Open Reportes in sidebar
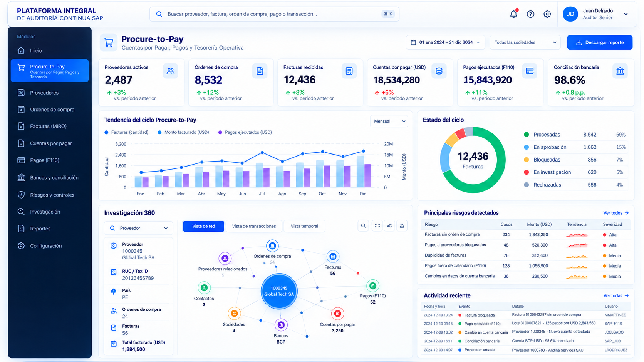Image resolution: width=644 pixels, height=362 pixels. click(50, 229)
